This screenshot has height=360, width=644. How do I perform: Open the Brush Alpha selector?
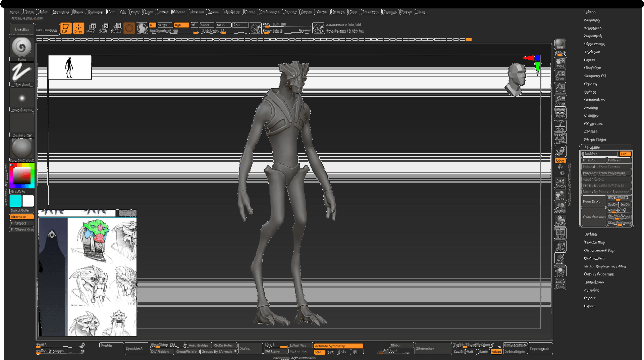[x=22, y=100]
